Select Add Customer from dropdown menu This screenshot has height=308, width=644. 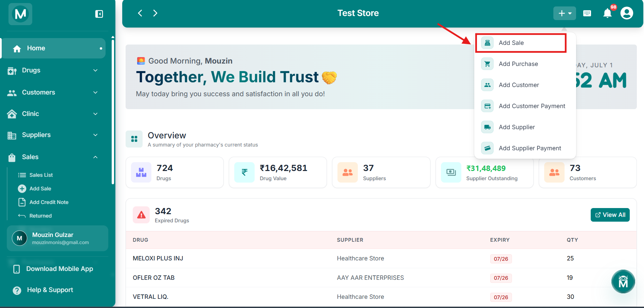click(x=525, y=85)
